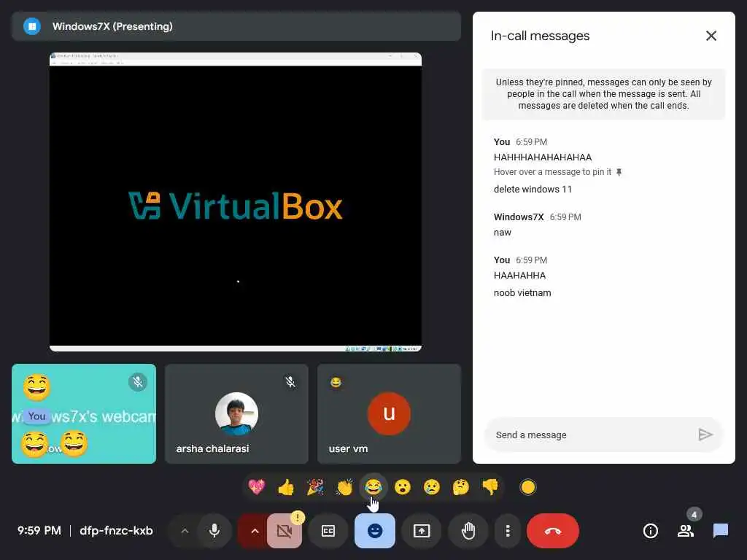Click the presented VirtualBox screen

pyautogui.click(x=236, y=202)
